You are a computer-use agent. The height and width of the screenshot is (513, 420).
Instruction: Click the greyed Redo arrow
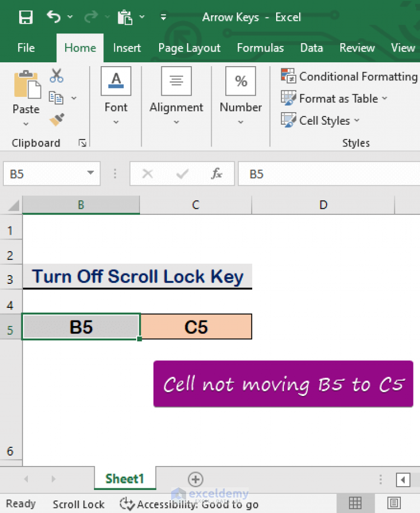91,16
